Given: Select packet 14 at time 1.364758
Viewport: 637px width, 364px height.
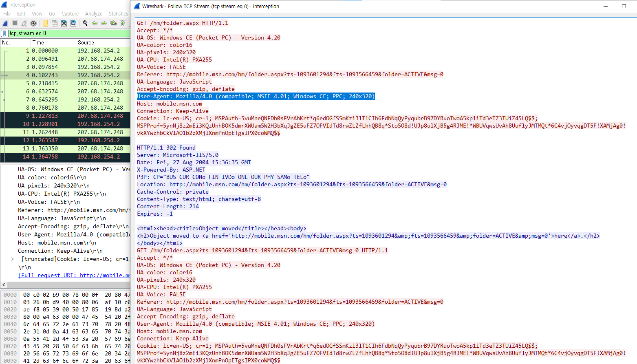Looking at the screenshot, I should pyautogui.click(x=65, y=157).
